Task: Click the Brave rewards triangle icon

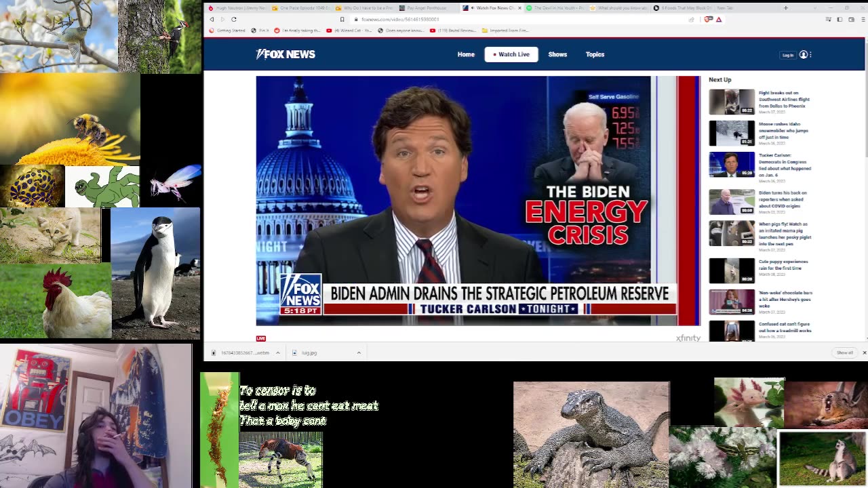Action: pos(719,19)
